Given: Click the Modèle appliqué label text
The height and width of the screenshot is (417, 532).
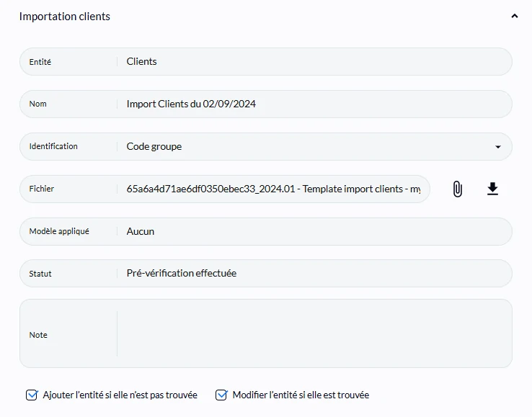Looking at the screenshot, I should (59, 231).
